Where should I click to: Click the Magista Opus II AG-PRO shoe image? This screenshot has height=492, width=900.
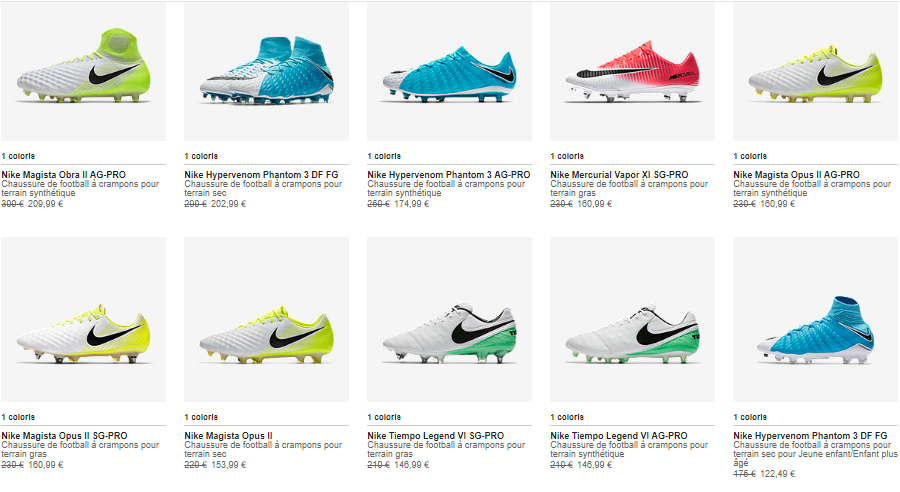816,71
